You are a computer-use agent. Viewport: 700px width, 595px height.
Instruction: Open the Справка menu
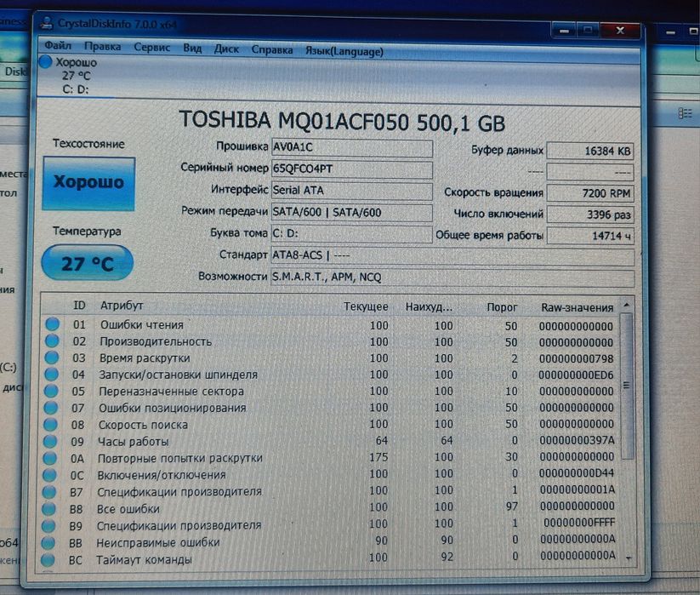point(272,49)
